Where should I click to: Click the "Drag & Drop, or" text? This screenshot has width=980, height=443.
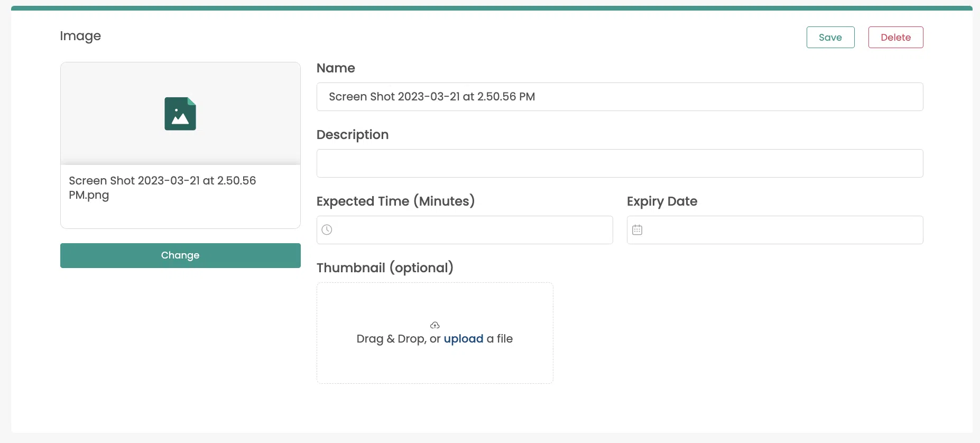[x=398, y=339]
